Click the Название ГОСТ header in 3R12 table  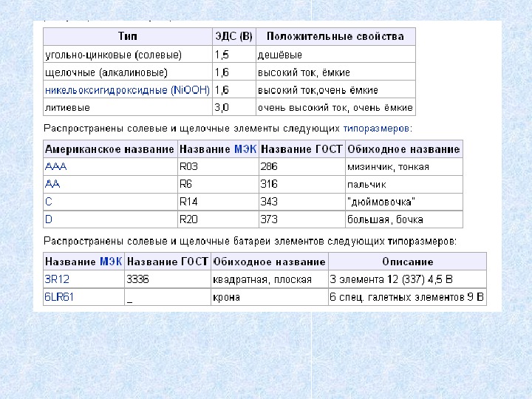[168, 262]
